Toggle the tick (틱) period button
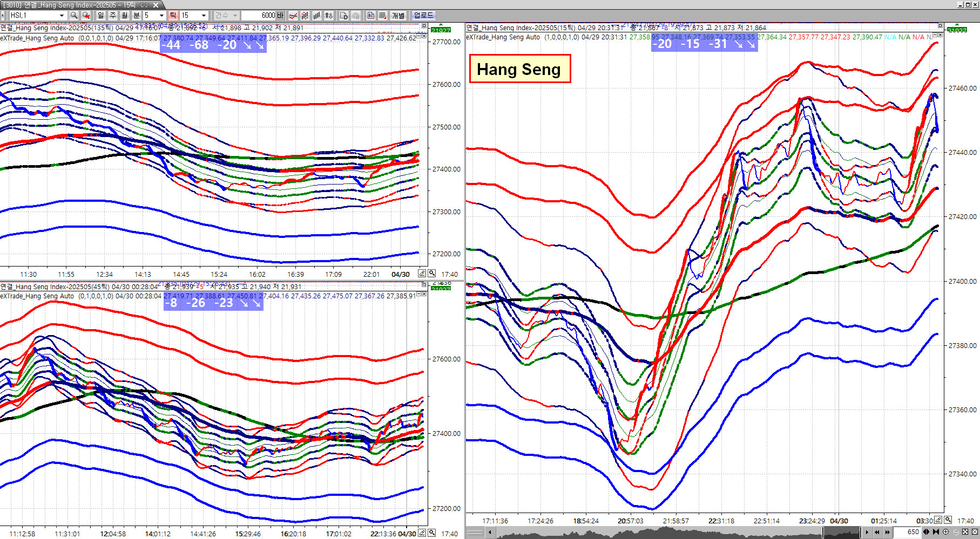Screen dimensions: 980x539 pyautogui.click(x=173, y=16)
